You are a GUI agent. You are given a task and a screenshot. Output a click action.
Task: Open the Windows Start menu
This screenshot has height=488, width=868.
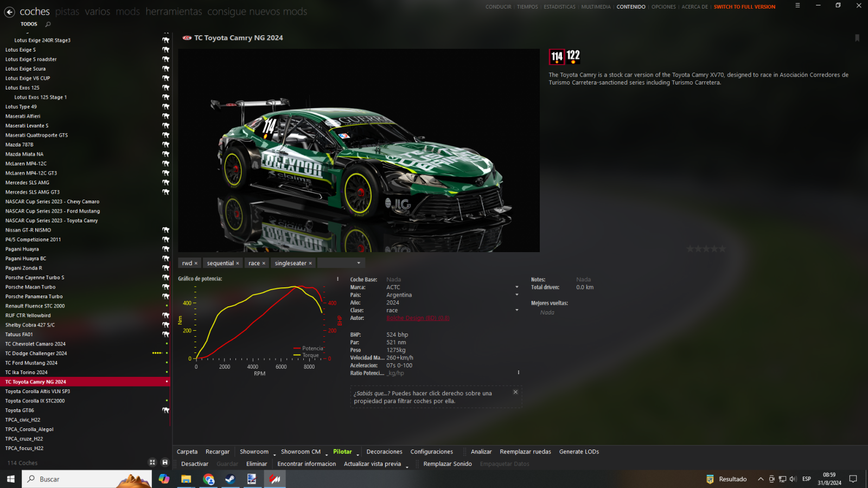tap(10, 479)
